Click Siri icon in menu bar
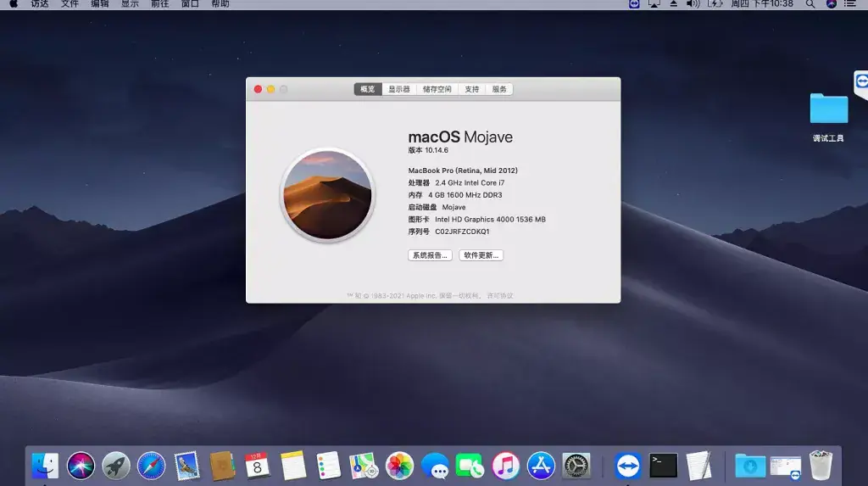The image size is (868, 486). click(832, 4)
